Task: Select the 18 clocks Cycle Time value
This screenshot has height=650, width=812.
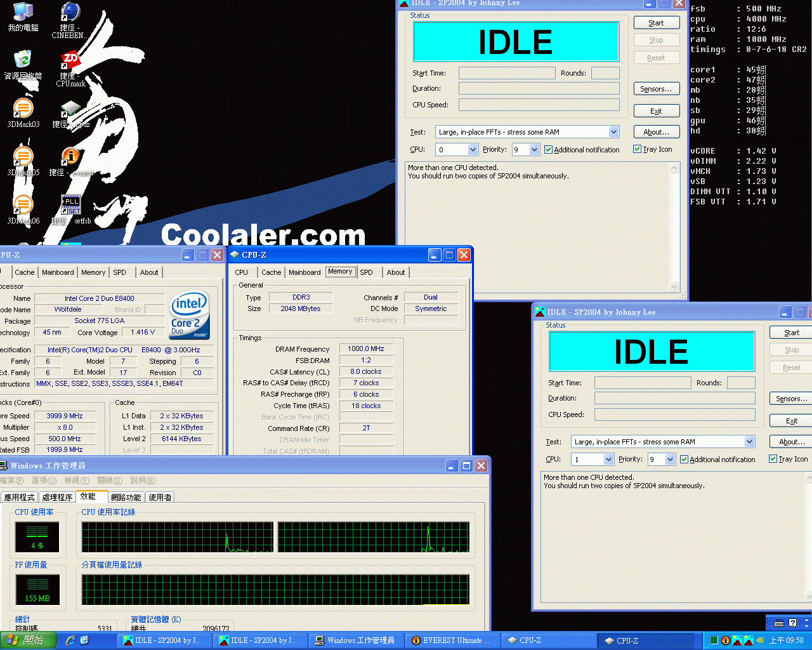Action: pyautogui.click(x=365, y=406)
